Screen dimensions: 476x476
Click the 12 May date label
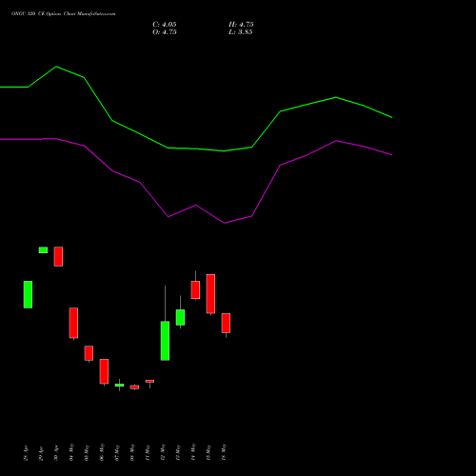tap(163, 452)
